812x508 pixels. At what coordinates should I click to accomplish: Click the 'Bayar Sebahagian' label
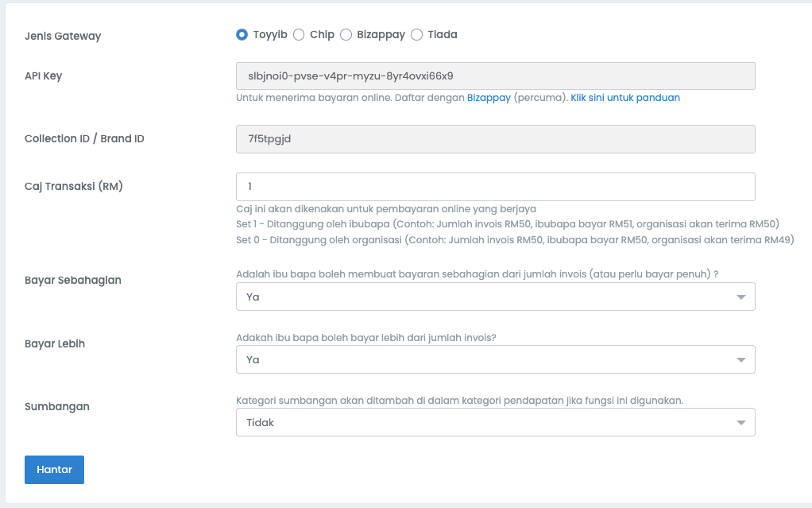73,281
